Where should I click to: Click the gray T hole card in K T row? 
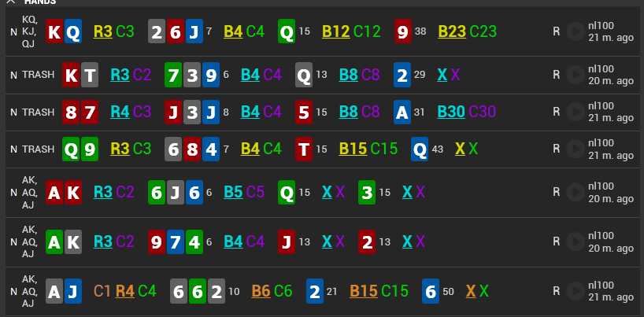[x=90, y=74]
